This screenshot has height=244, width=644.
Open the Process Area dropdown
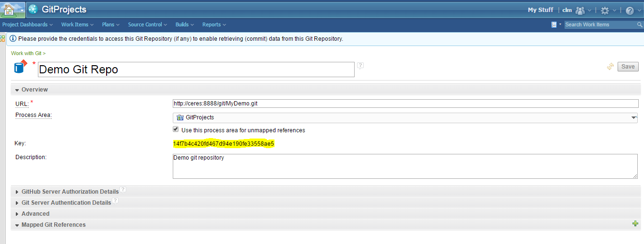pyautogui.click(x=634, y=117)
